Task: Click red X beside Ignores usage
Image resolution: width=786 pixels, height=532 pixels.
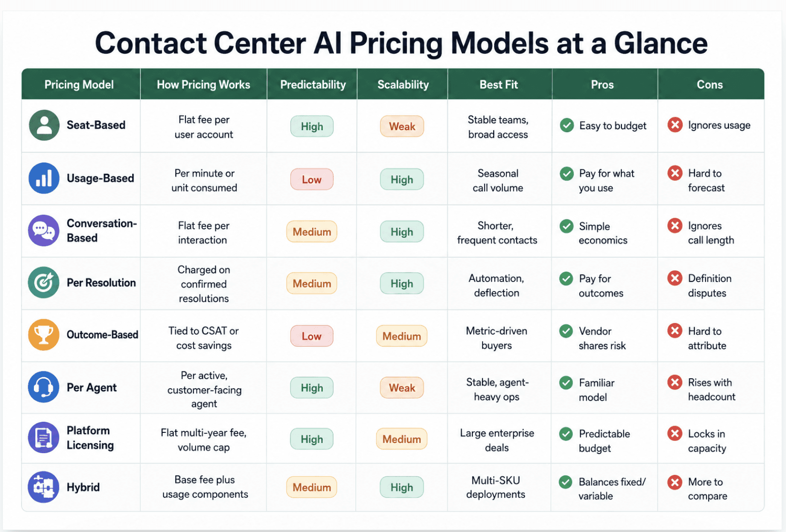Action: click(x=675, y=125)
